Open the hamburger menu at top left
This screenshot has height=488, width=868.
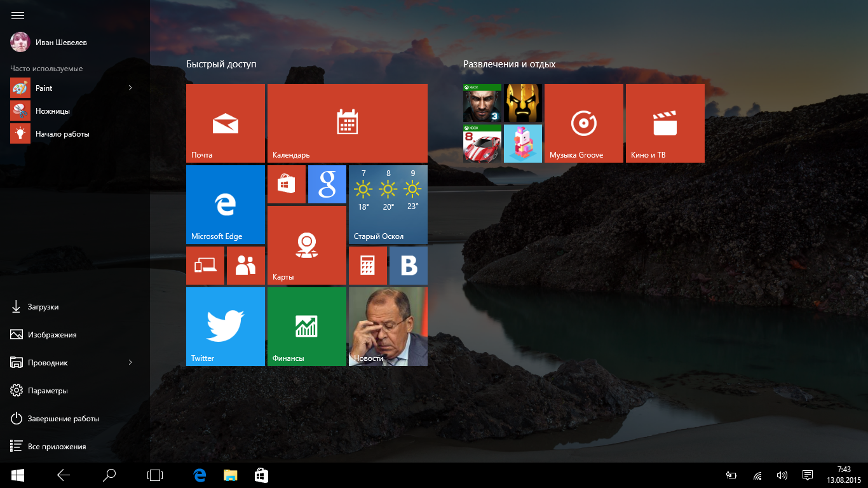[18, 15]
